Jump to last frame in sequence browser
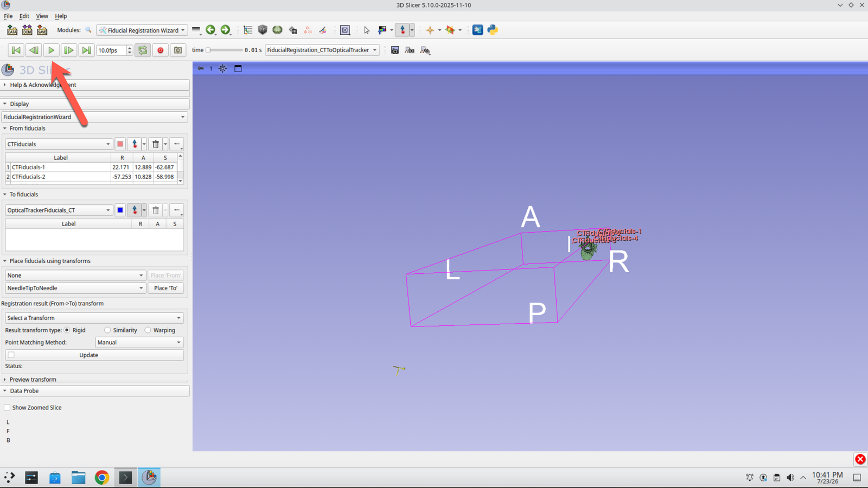 (x=86, y=50)
